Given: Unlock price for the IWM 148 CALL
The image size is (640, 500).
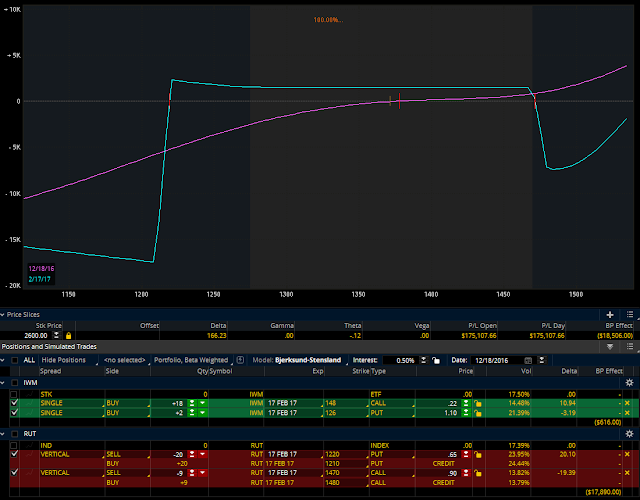Looking at the screenshot, I should tap(478, 403).
